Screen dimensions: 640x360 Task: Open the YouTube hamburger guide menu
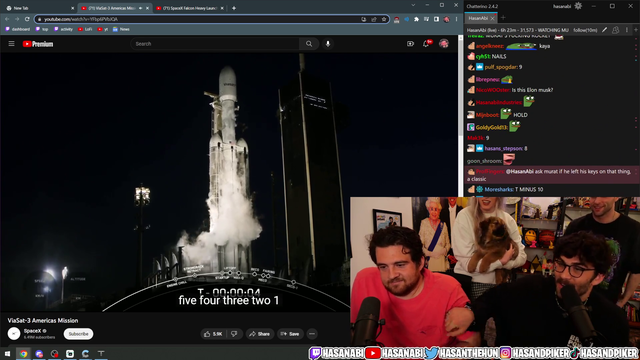(11, 44)
